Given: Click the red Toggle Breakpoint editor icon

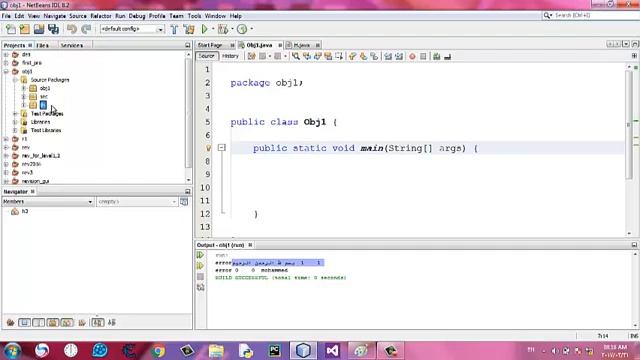Looking at the screenshot, I should pos(412,56).
